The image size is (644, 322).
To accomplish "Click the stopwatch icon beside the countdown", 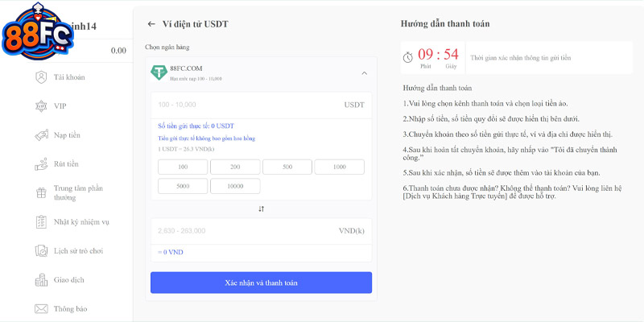I will point(407,57).
